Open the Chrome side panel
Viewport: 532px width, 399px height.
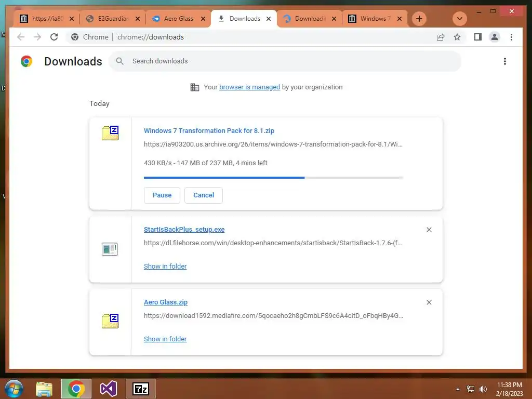point(478,37)
